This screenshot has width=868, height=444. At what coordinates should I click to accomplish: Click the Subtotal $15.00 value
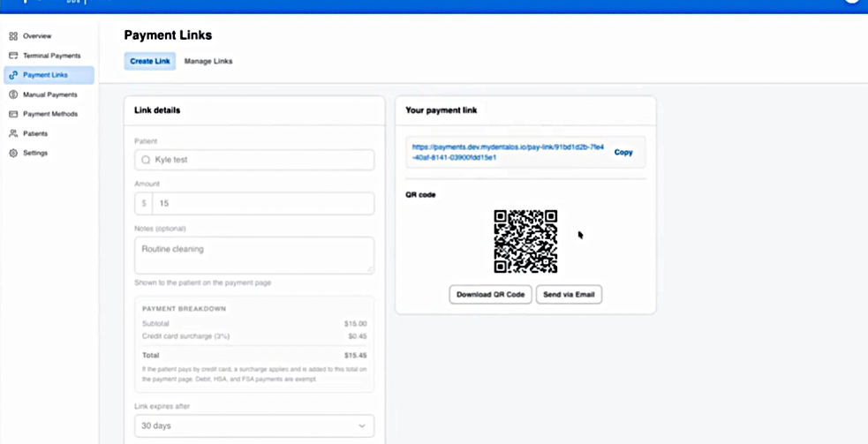[x=355, y=324]
